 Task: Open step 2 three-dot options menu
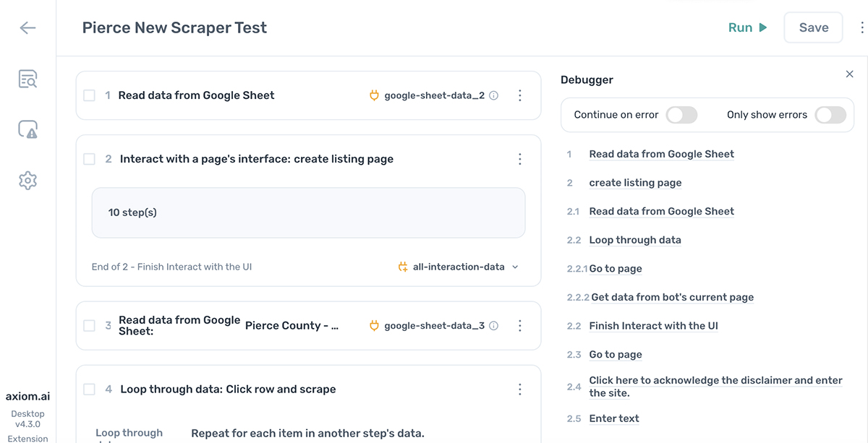(520, 159)
